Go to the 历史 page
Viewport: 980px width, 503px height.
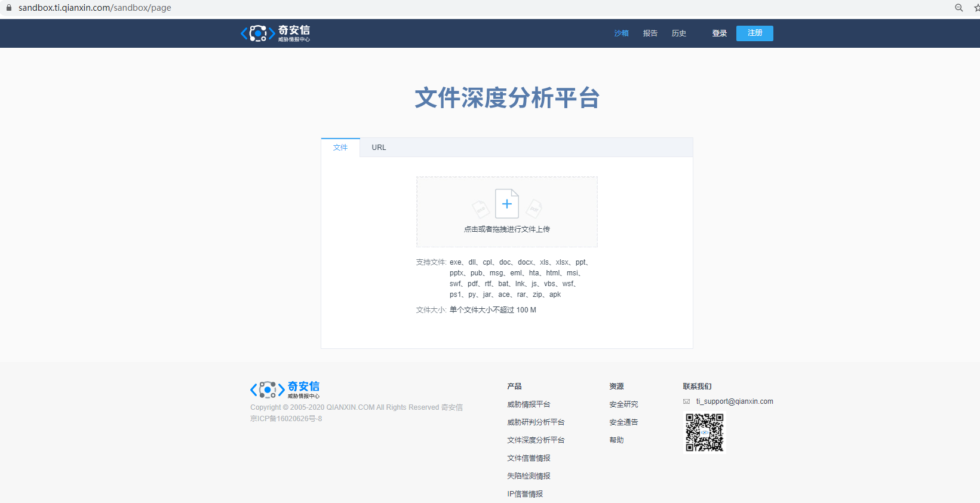coord(678,33)
